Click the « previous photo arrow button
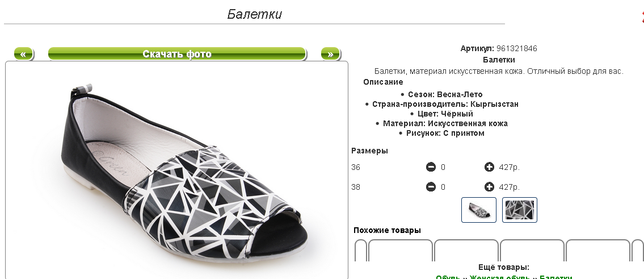644x279 pixels. pyautogui.click(x=23, y=54)
